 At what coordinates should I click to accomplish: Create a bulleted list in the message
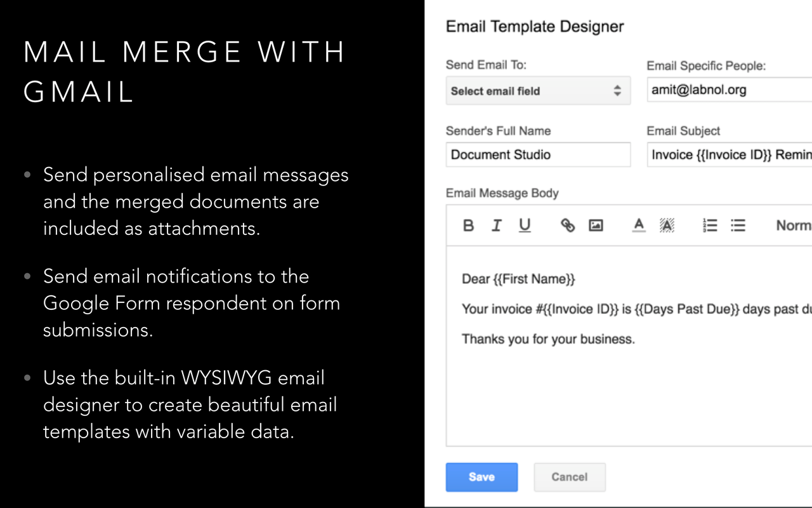click(x=738, y=225)
